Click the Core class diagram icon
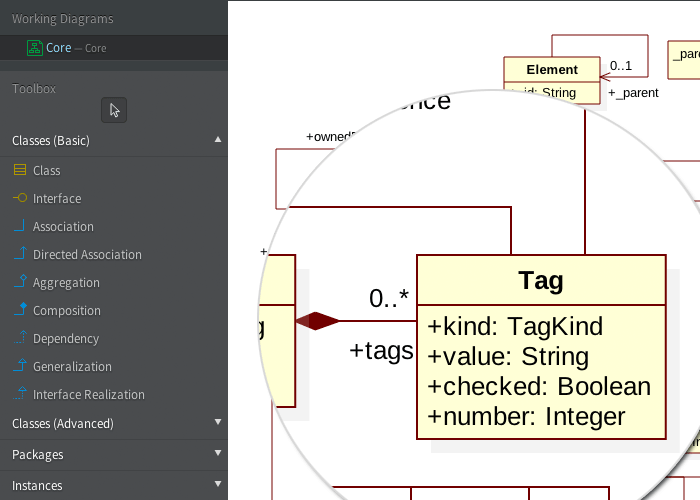 click(x=34, y=47)
